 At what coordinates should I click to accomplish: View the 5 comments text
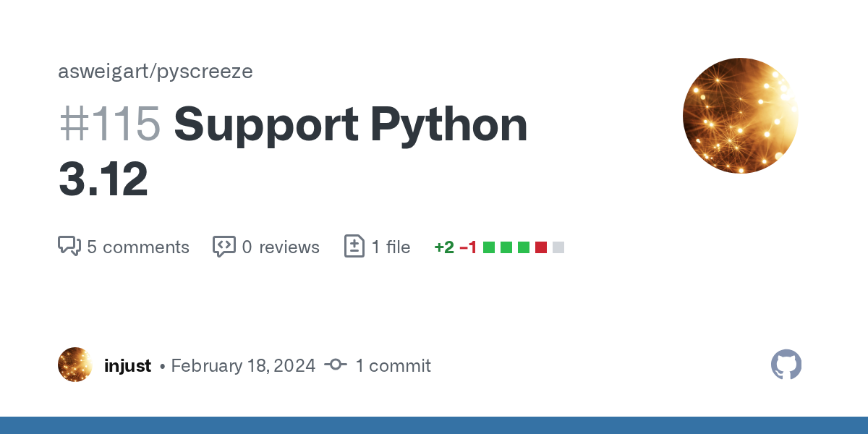[x=138, y=247]
